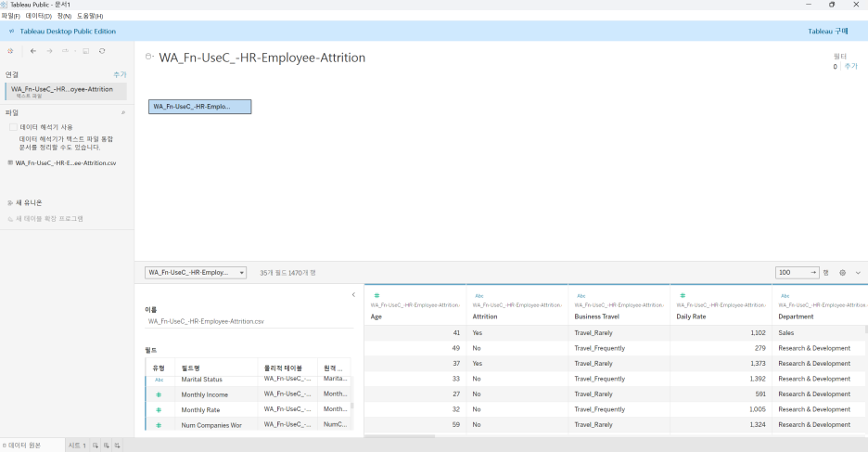Open the 파일(F) menu
This screenshot has height=452, width=868.
tap(10, 16)
